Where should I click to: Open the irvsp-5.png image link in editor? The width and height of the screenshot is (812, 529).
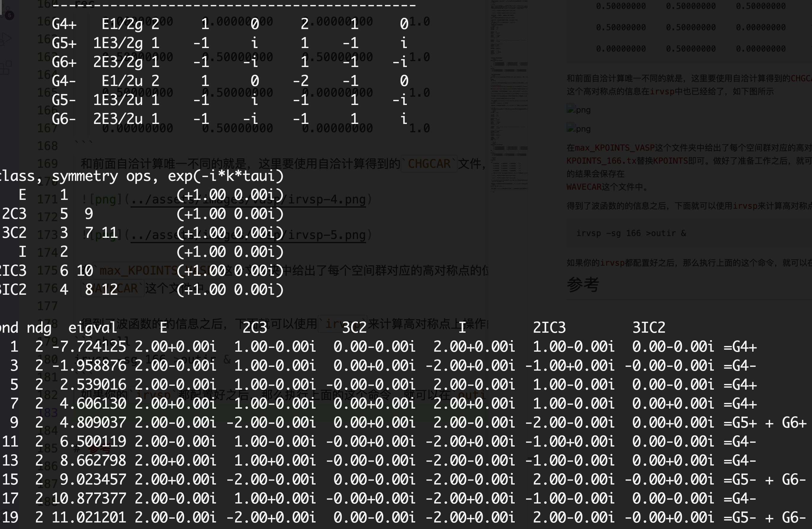[x=248, y=235]
